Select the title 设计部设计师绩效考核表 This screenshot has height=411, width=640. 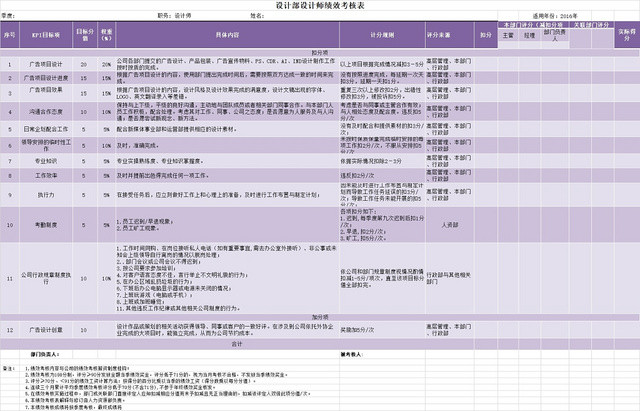(x=320, y=5)
